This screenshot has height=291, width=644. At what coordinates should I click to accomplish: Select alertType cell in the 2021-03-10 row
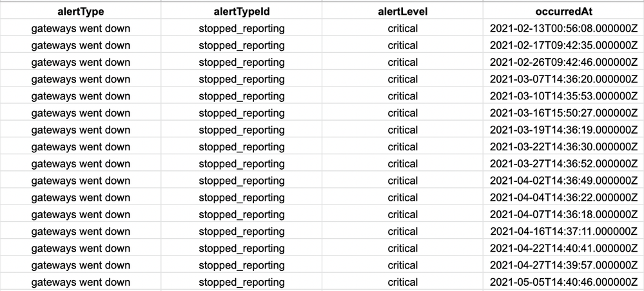tap(81, 96)
